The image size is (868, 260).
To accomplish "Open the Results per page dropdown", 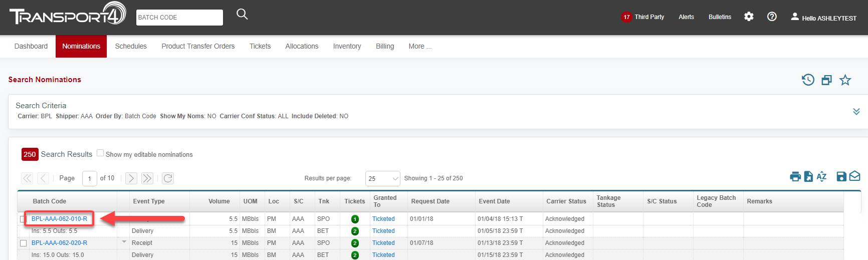I will click(x=382, y=178).
